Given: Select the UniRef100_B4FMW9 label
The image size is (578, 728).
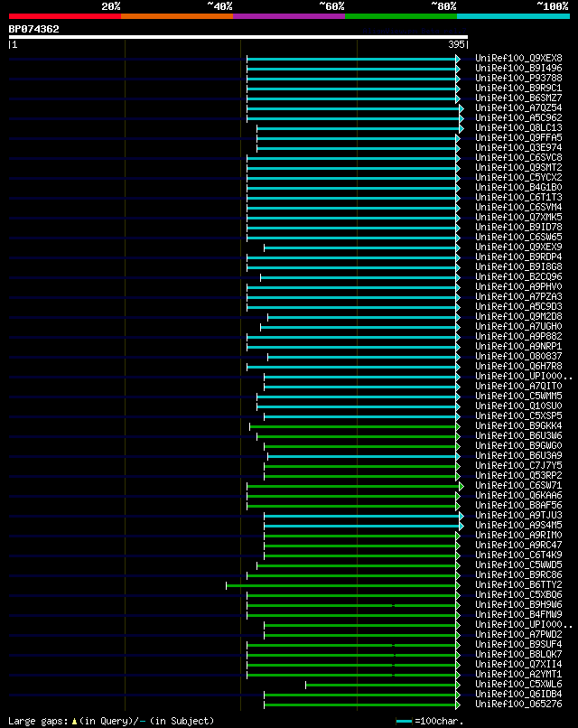Looking at the screenshot, I should (518, 615).
